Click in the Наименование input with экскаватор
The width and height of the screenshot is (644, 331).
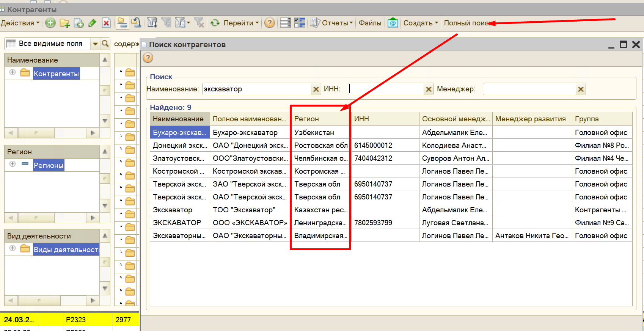257,89
